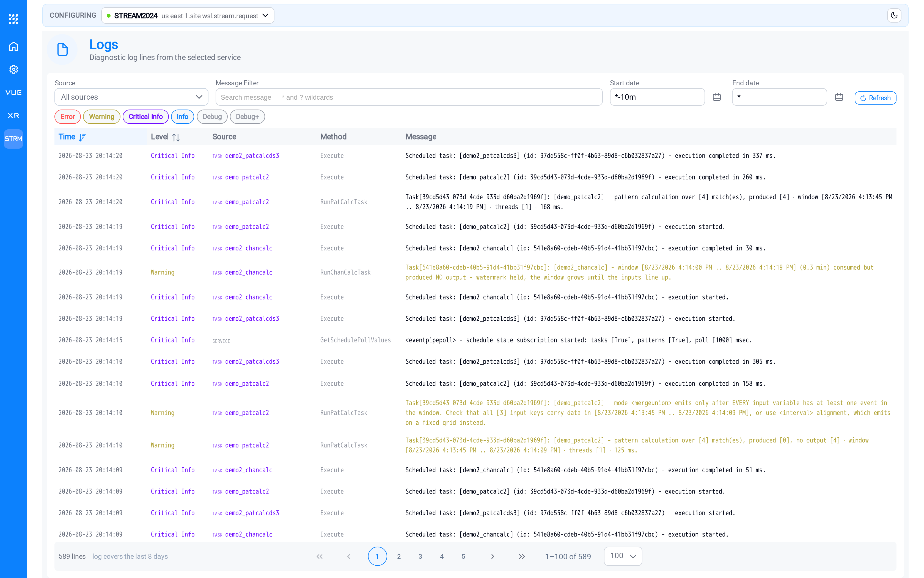Viewport: 924px width, 578px height.
Task: Open settings gear in sidebar
Action: click(13, 69)
